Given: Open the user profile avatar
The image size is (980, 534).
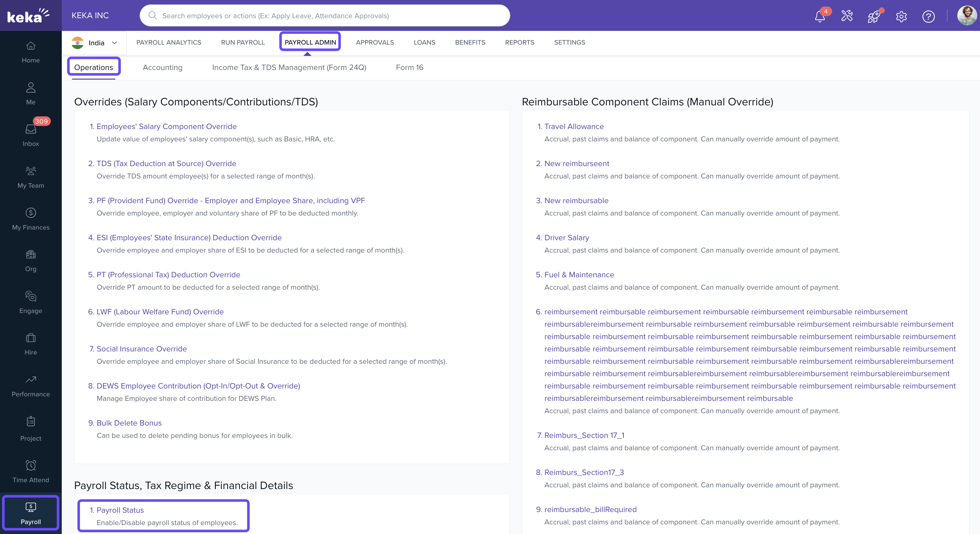Looking at the screenshot, I should 966,15.
